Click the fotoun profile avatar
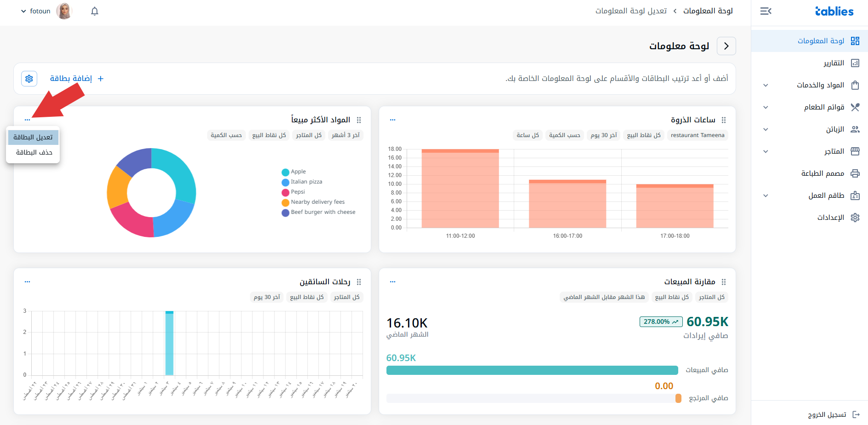Screen dimensions: 868x425 pos(64,11)
